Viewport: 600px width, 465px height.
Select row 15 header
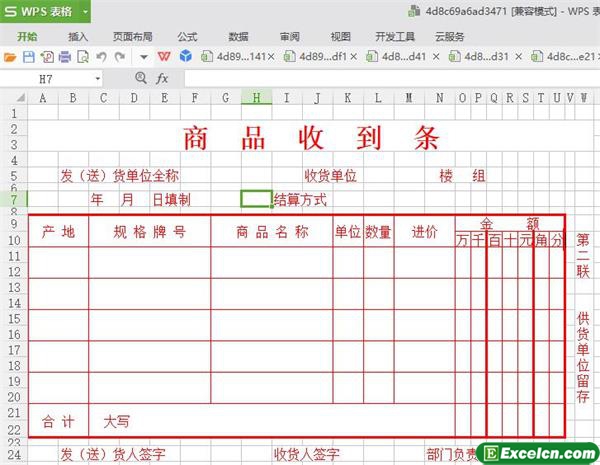click(x=14, y=318)
